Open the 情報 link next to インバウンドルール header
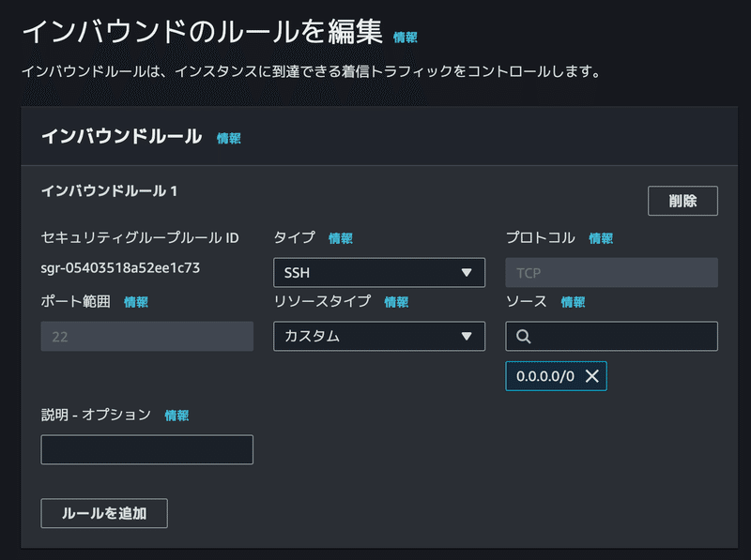This screenshot has height=560, width=751. pyautogui.click(x=229, y=138)
